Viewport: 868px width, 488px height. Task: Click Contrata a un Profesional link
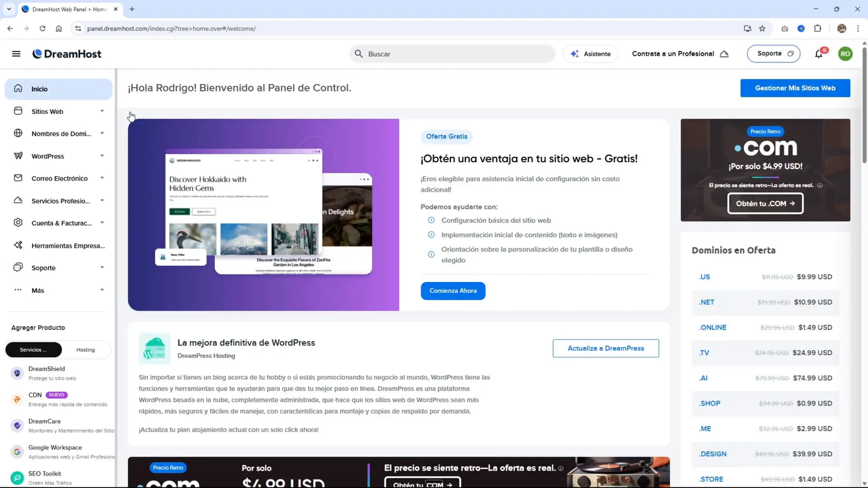(x=680, y=54)
